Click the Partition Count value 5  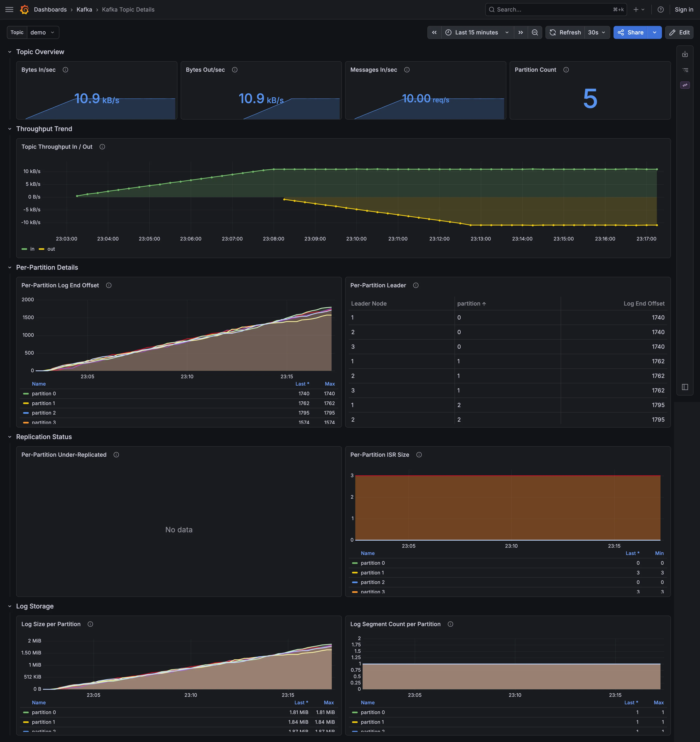(590, 98)
